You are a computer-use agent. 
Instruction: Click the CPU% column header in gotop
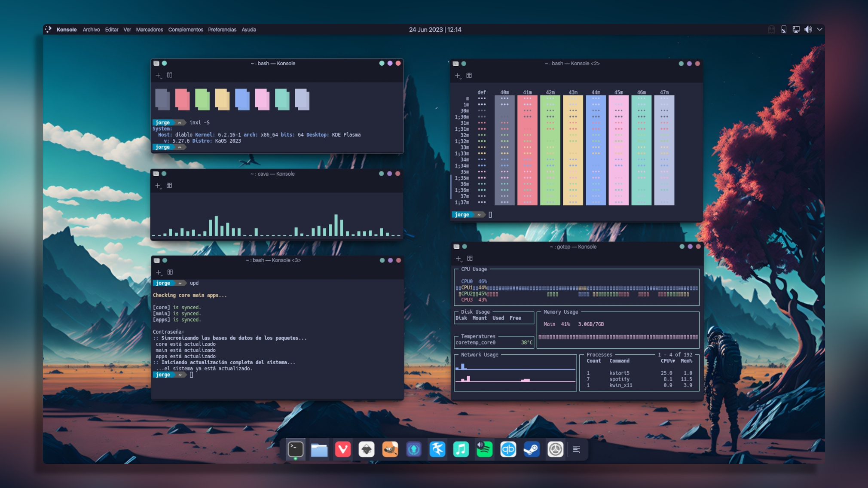coord(668,361)
